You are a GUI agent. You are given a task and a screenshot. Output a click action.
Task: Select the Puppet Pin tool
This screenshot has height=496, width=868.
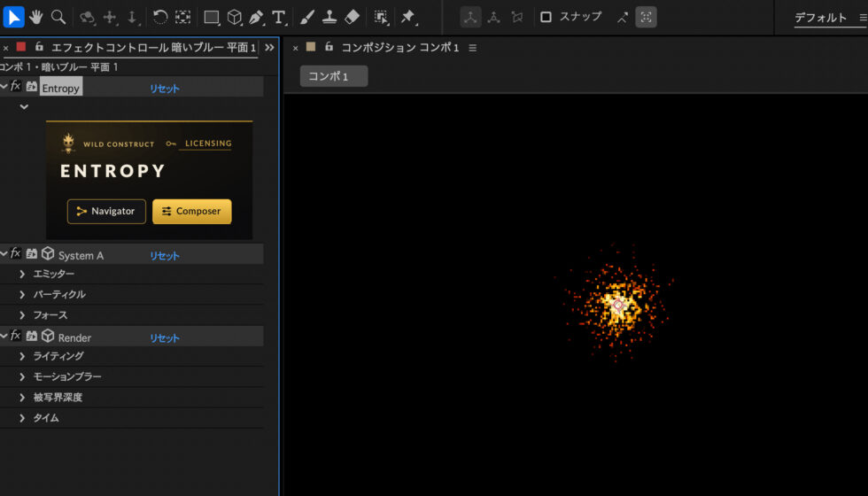[x=408, y=17]
